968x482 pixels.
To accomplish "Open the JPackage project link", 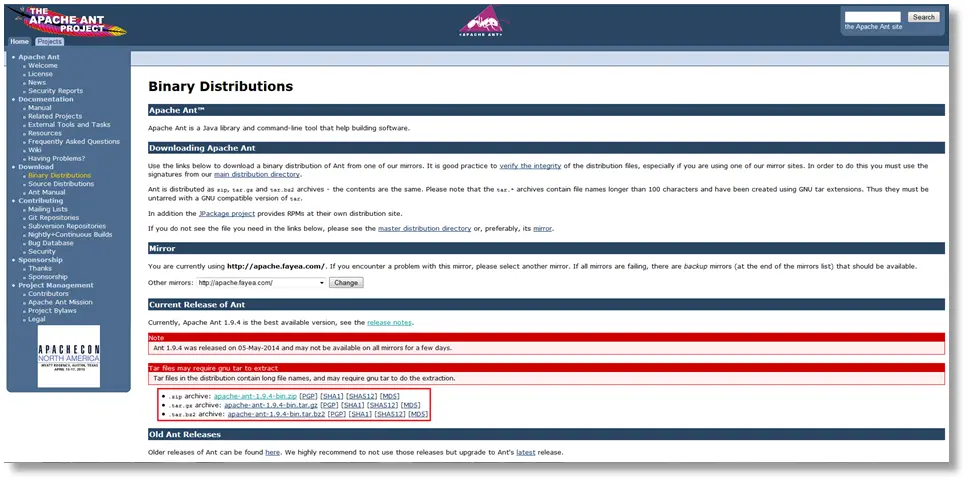I will pyautogui.click(x=227, y=214).
